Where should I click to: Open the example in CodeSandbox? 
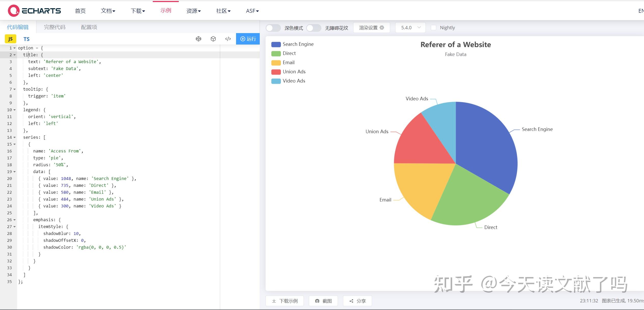point(213,39)
